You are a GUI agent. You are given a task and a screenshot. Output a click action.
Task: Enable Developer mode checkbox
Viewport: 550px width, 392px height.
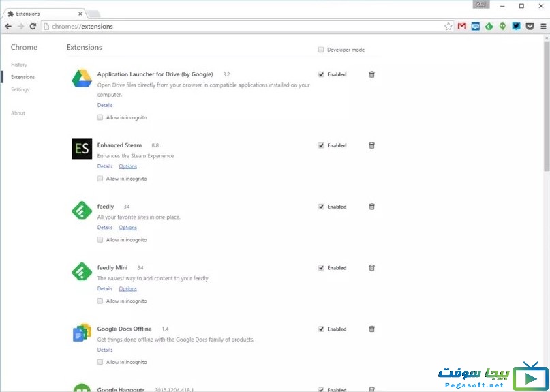tap(321, 50)
